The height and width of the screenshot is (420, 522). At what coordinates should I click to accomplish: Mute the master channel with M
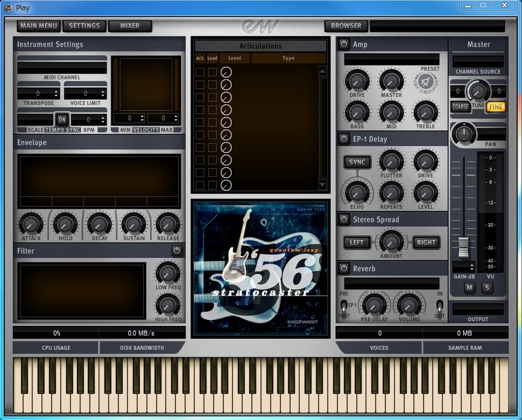pyautogui.click(x=470, y=288)
